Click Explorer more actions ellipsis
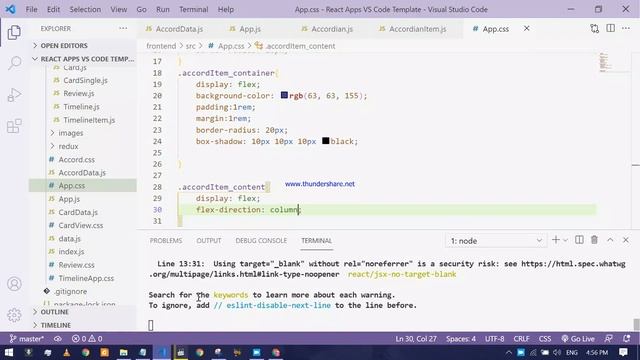640x360 pixels. [x=123, y=29]
